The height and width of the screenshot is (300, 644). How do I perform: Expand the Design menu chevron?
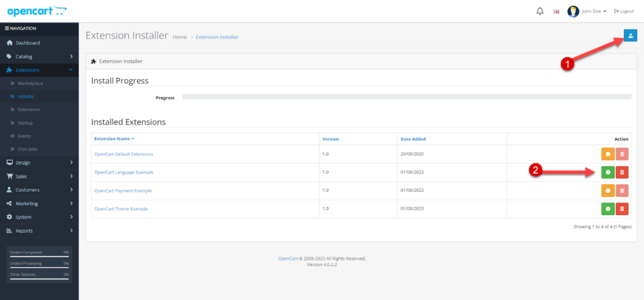pos(71,163)
